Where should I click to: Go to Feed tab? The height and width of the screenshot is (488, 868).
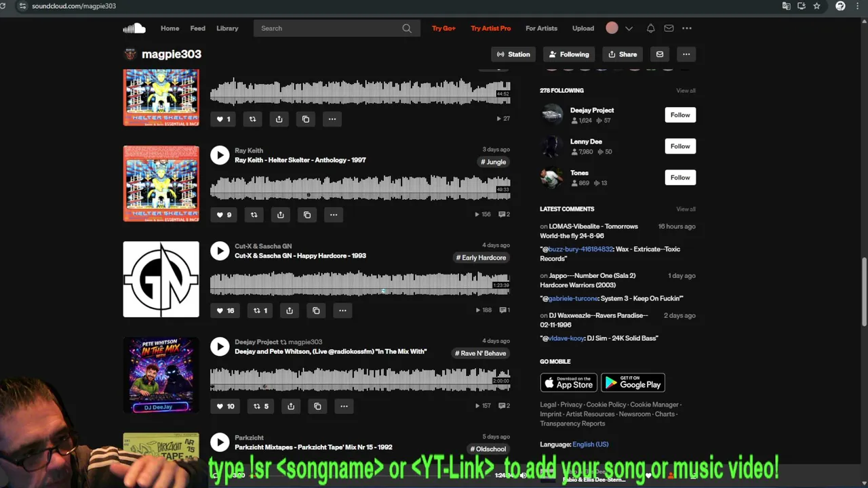(197, 28)
